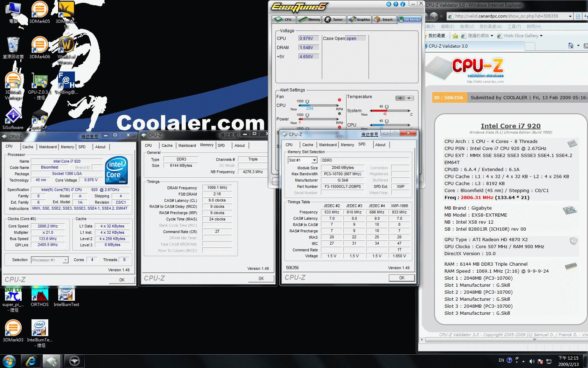Click the Windows Start orb
The height and width of the screenshot is (368, 588).
tap(9, 361)
